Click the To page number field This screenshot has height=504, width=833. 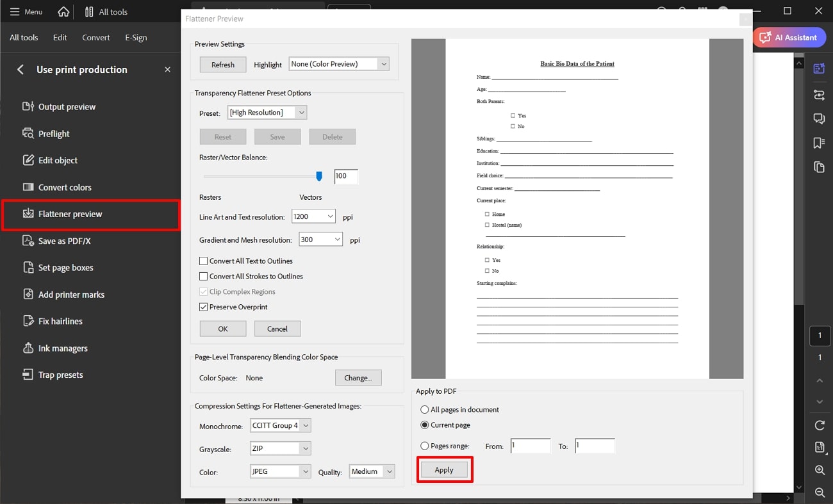595,446
